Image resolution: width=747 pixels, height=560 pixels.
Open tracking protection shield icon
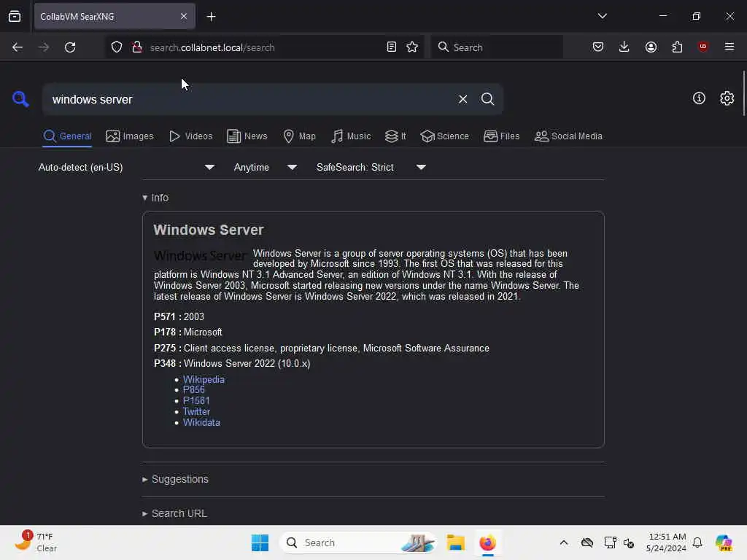117,47
